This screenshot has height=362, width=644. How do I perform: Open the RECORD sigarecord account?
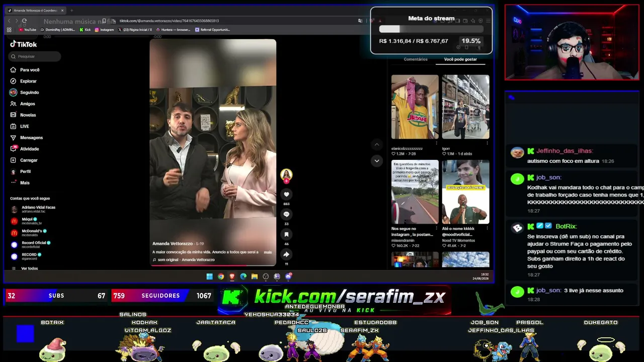[26, 256]
